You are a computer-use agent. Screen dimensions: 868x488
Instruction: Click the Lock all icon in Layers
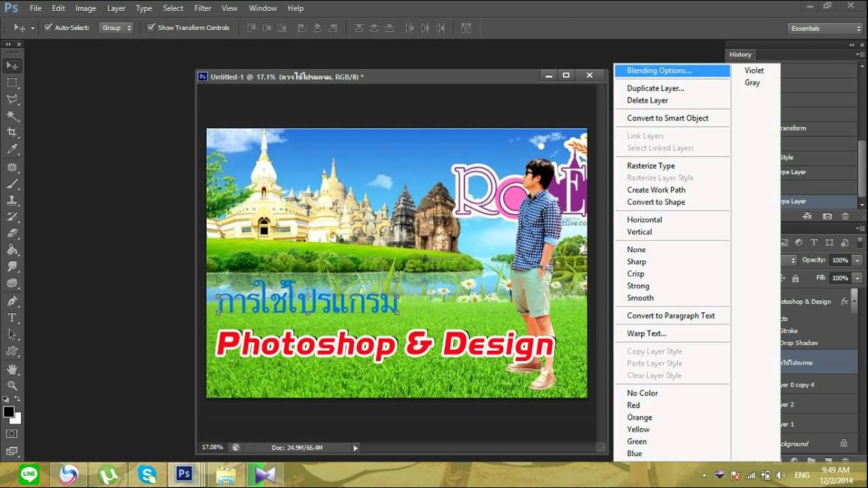[x=795, y=278]
